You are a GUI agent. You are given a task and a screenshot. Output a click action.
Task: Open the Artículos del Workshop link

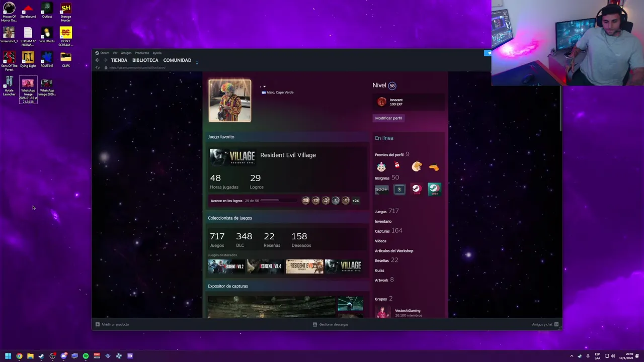pyautogui.click(x=394, y=251)
